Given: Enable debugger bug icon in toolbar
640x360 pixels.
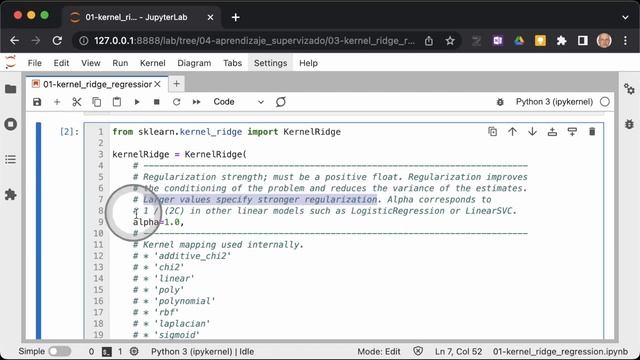Looking at the screenshot, I should [x=500, y=102].
